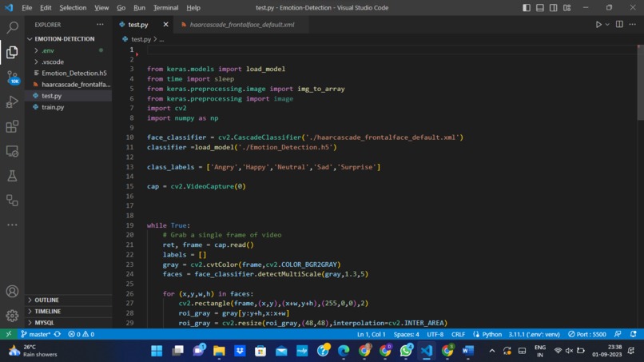Open the references view icon below Testing
Image resolution: width=644 pixels, height=362 pixels.
[12, 201]
